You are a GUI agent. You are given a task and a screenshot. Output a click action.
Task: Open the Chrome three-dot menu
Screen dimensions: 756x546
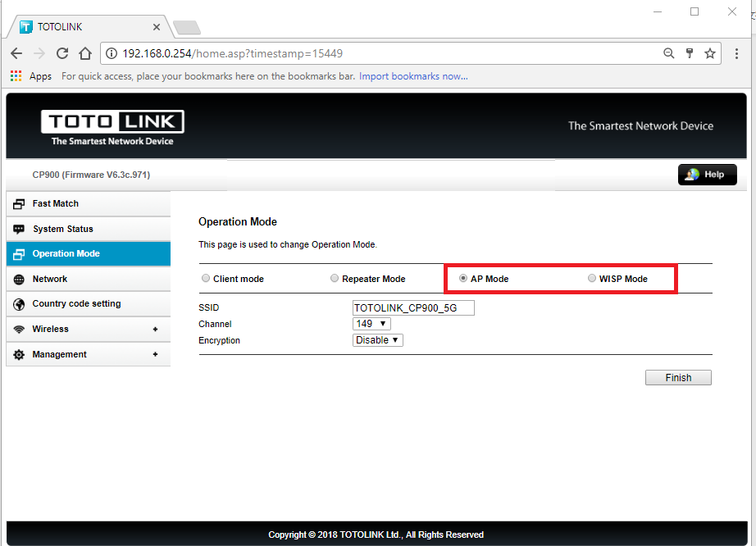[x=736, y=53]
